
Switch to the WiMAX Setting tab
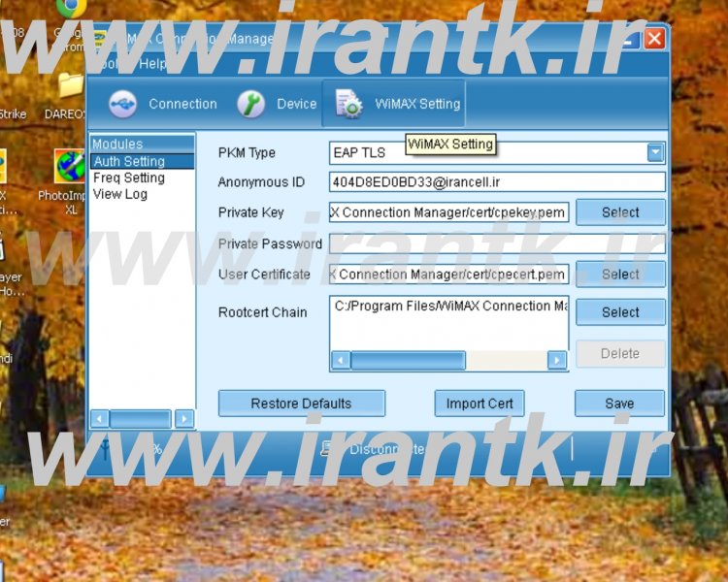(x=394, y=104)
